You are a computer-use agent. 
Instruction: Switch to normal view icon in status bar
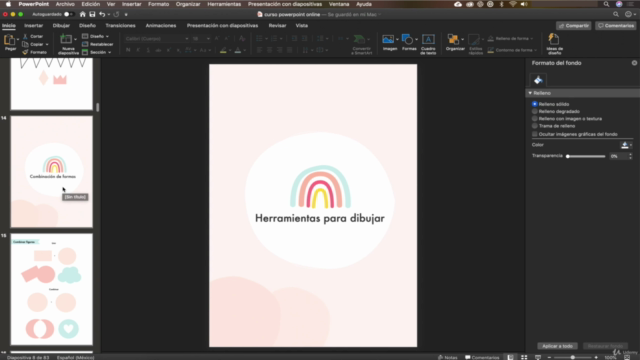coord(510,357)
